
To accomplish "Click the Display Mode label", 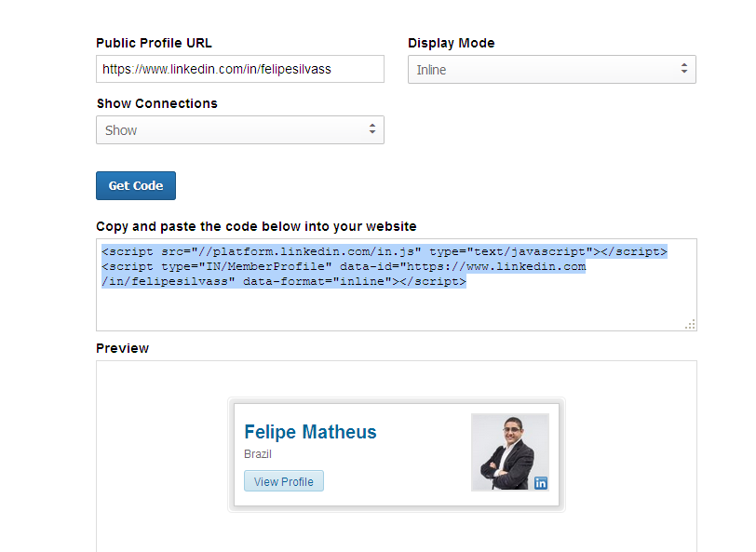I will pyautogui.click(x=452, y=43).
